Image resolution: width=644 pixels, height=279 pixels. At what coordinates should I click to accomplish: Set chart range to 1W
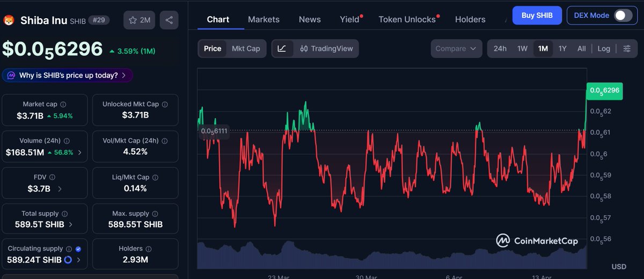(523, 48)
